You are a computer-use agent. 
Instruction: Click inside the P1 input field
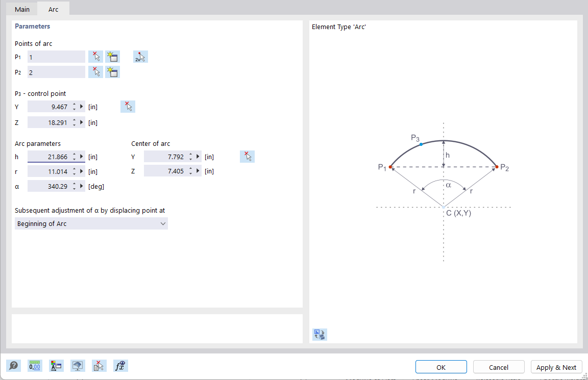pyautogui.click(x=56, y=56)
